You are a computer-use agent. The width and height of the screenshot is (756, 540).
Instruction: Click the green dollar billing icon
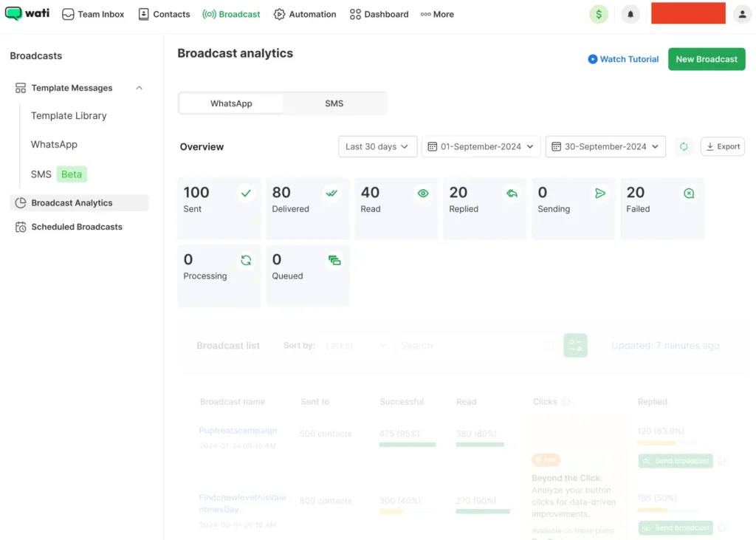point(599,14)
